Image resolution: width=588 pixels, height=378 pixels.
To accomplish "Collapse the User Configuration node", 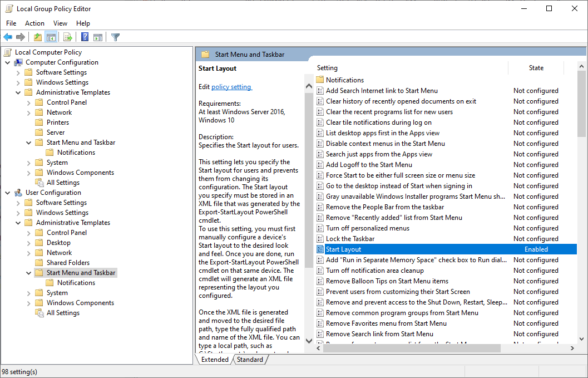I will tap(7, 193).
